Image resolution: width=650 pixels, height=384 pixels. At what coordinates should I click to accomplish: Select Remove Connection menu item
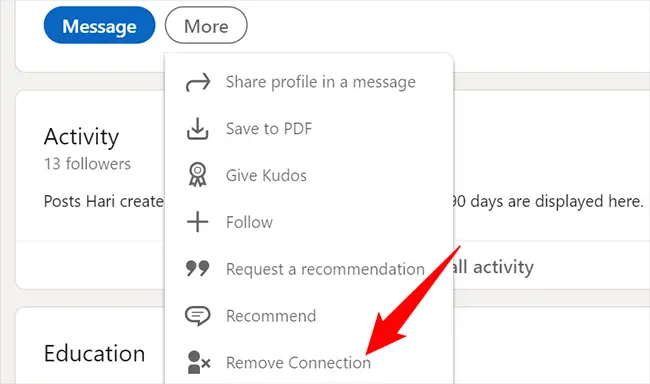tap(309, 362)
